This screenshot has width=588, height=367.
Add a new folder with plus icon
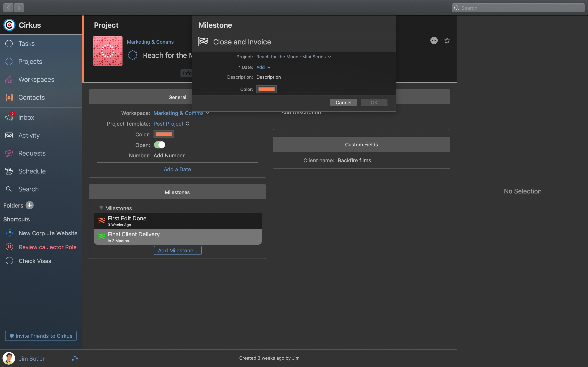[x=30, y=205]
